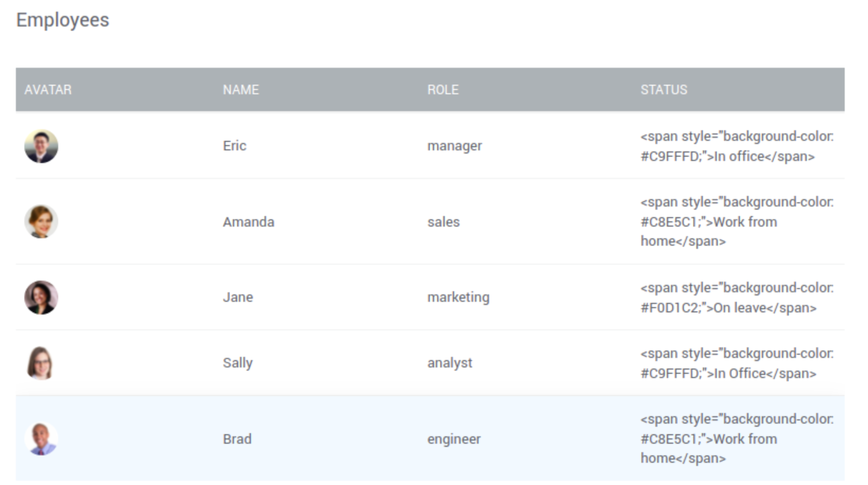Click Brad's engineer role text
The image size is (868, 485).
tap(454, 438)
